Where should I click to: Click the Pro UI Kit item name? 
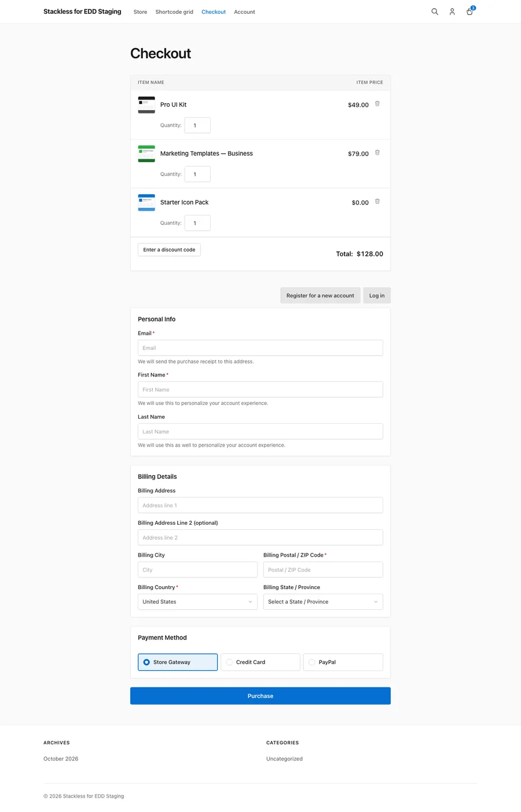[x=173, y=105]
